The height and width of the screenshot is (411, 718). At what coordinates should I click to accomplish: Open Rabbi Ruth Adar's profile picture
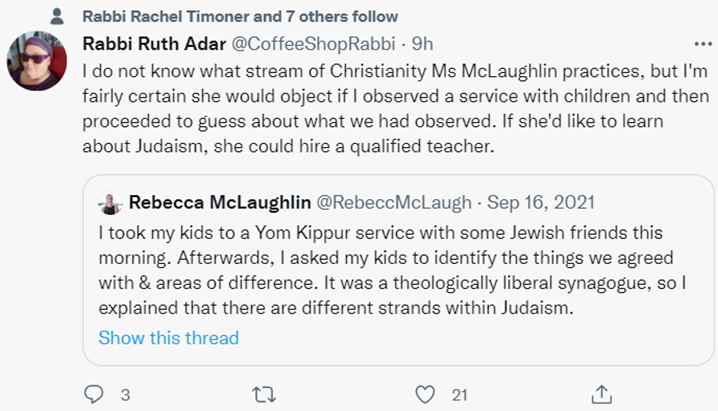coord(37,61)
